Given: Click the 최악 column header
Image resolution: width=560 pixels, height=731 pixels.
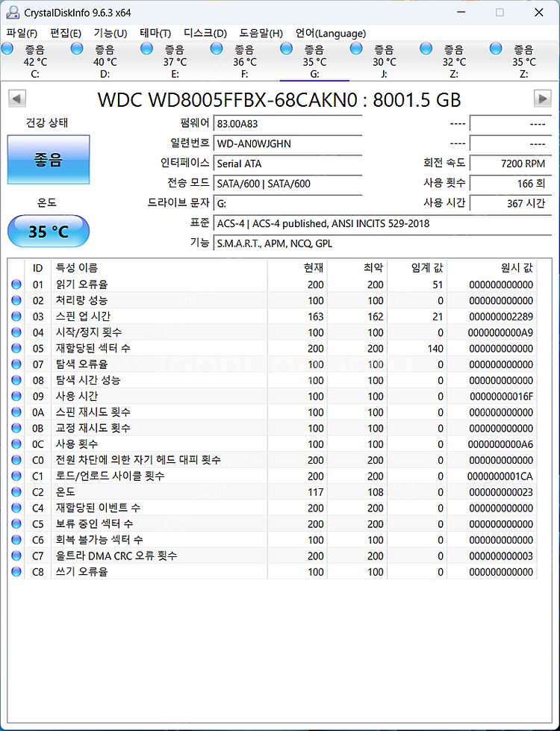Looking at the screenshot, I should tap(357, 267).
